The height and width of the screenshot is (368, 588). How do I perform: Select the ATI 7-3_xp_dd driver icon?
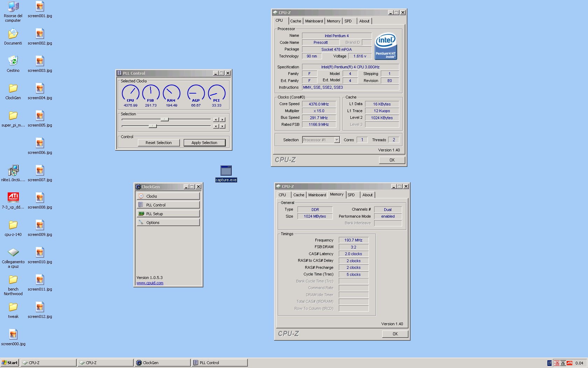13,197
